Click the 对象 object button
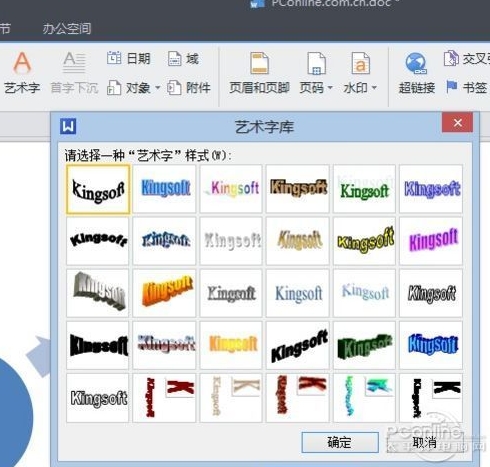Screen dimensions: 490x467 129,88
